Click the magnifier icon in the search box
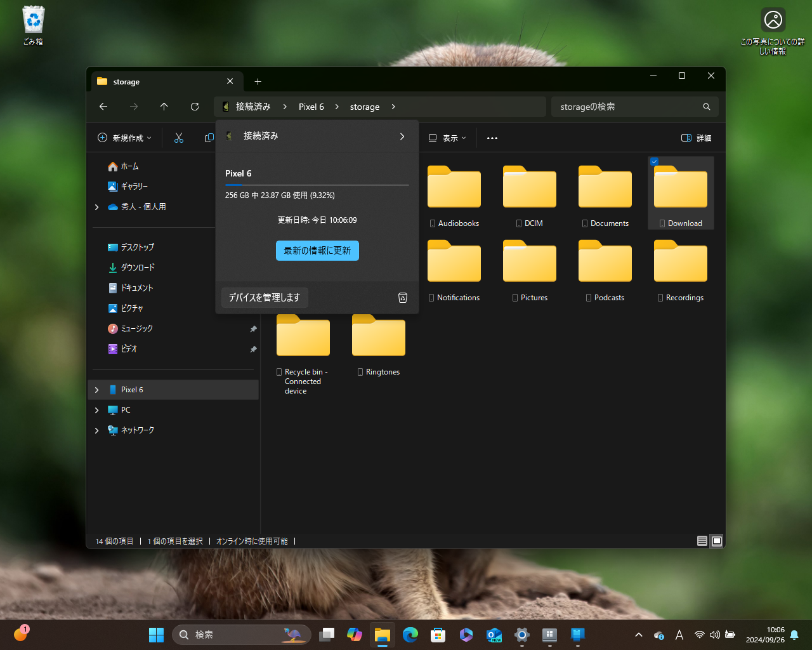Viewport: 812px width, 650px height. (x=707, y=107)
